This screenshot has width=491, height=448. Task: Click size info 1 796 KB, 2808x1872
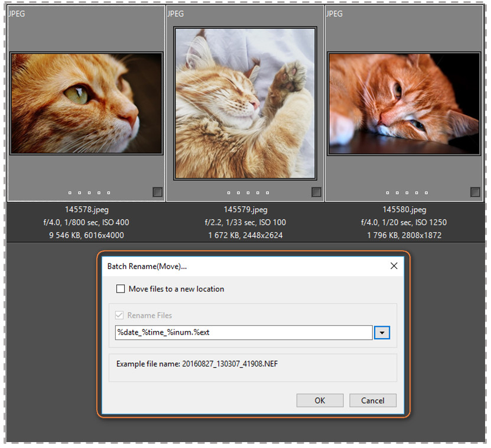pyautogui.click(x=404, y=235)
